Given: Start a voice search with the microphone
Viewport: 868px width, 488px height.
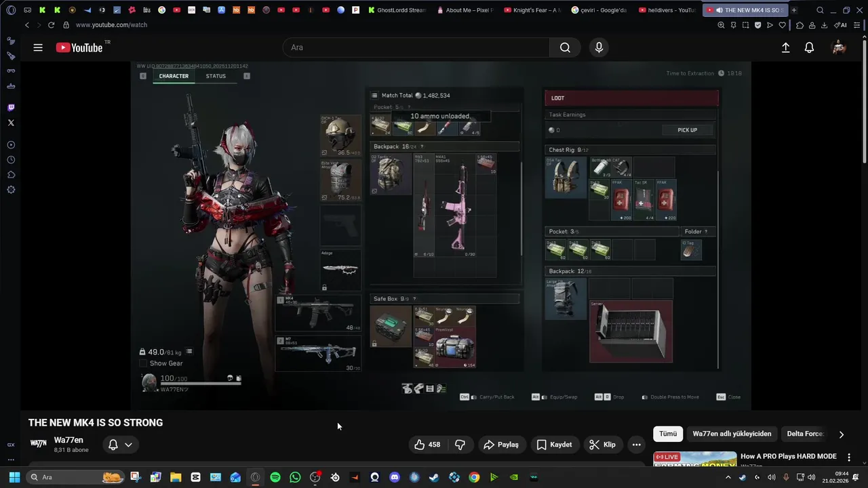Looking at the screenshot, I should tap(599, 47).
